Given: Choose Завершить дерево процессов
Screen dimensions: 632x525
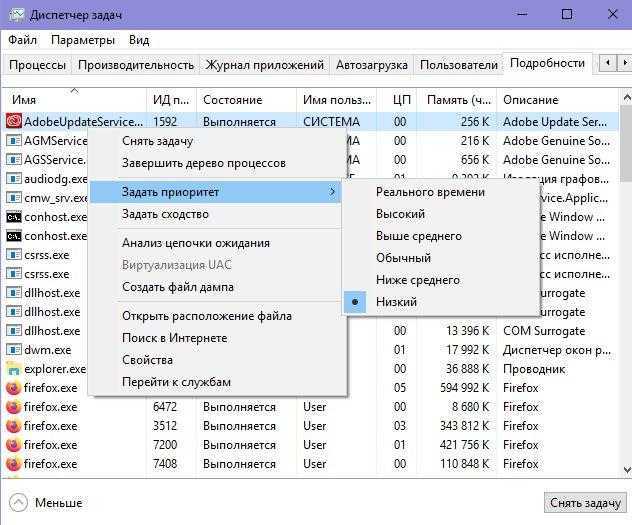Looking at the screenshot, I should pyautogui.click(x=204, y=163).
